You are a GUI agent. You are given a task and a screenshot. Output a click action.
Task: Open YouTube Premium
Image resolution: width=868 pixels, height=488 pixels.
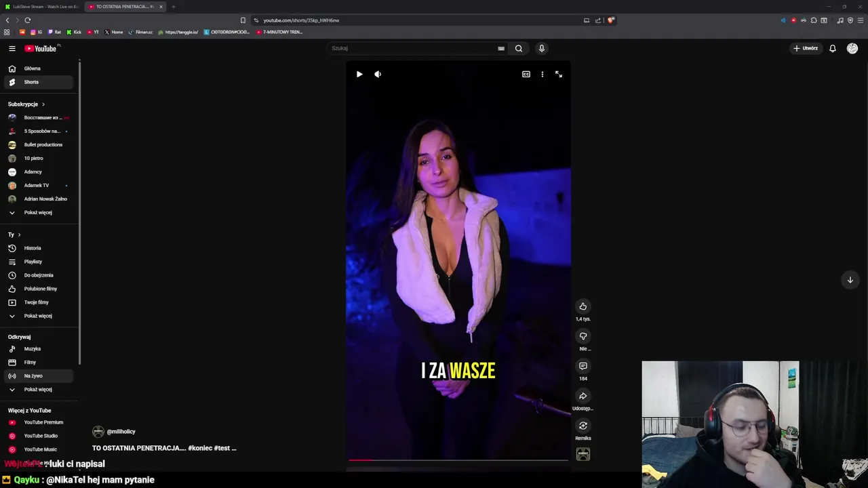point(39,422)
